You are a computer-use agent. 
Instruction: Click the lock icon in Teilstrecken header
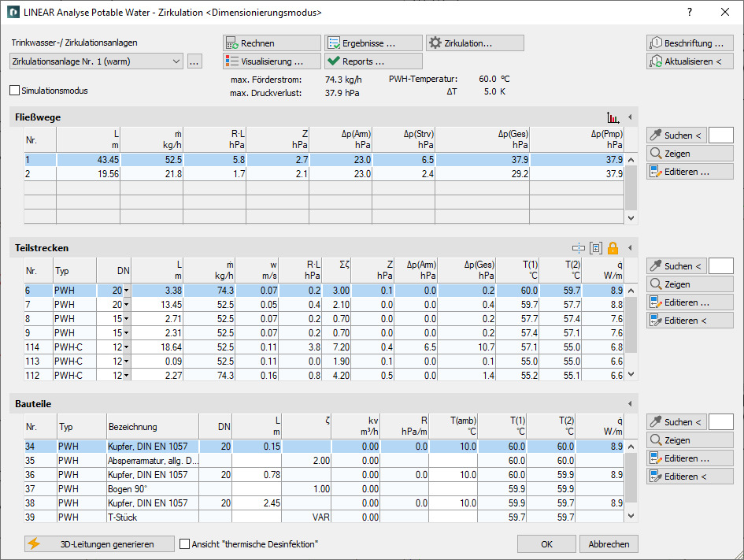(613, 248)
